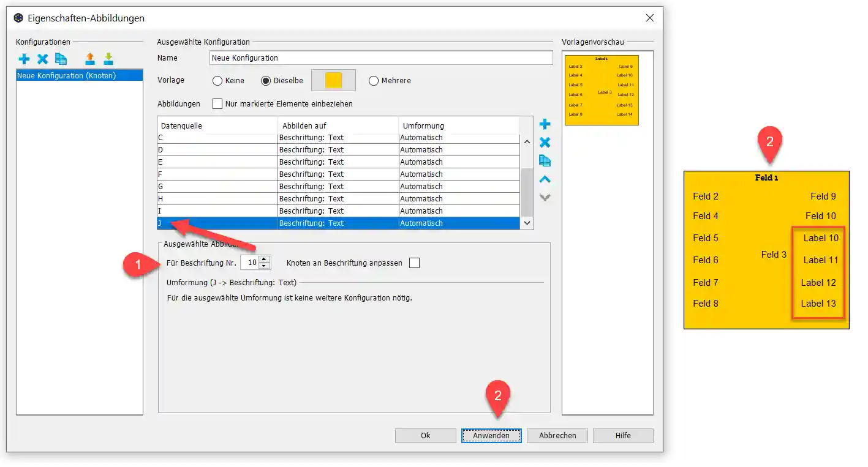The width and height of the screenshot is (868, 467).
Task: Copy the selected mapping row
Action: pos(545,161)
